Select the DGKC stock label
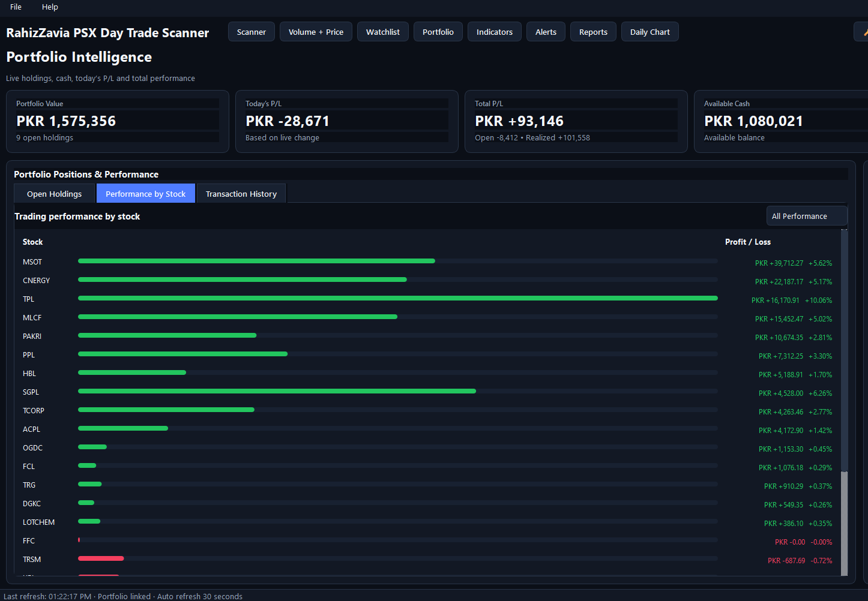Viewport: 868px width, 601px height. click(32, 504)
